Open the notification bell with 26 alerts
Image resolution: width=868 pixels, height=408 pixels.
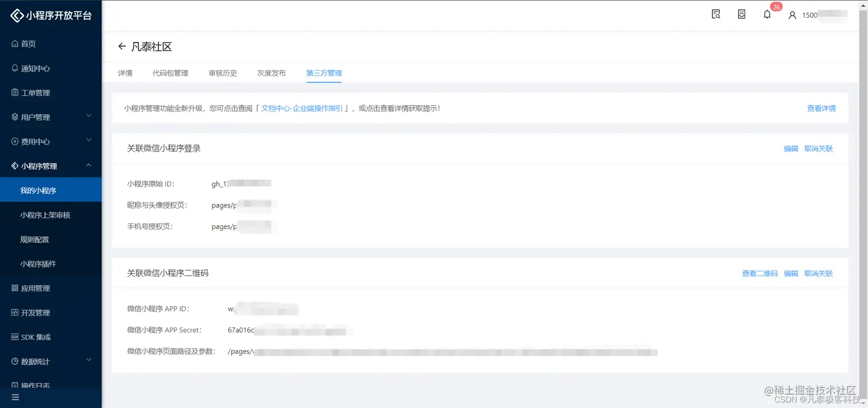(767, 14)
